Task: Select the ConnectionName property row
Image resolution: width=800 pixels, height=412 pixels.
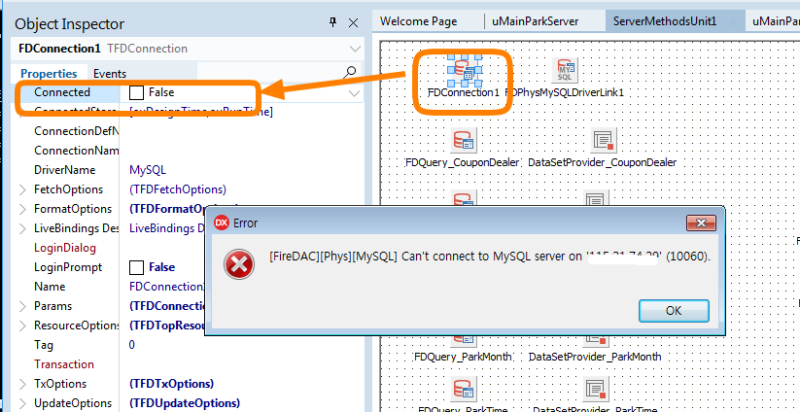Action: coord(187,150)
